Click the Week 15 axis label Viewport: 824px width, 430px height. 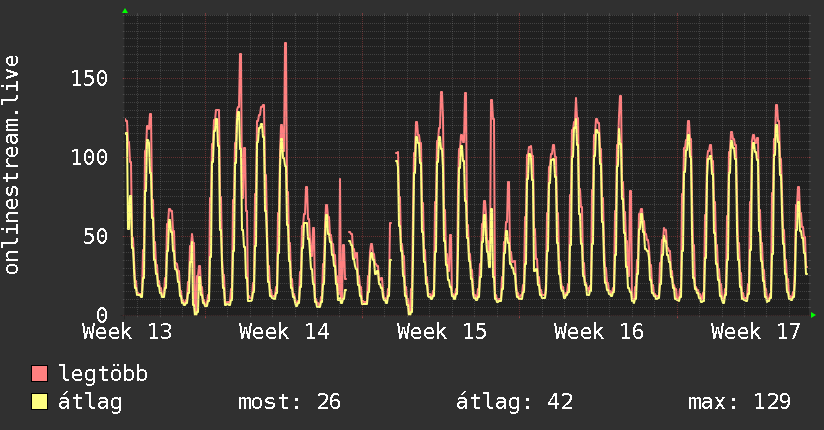(441, 332)
